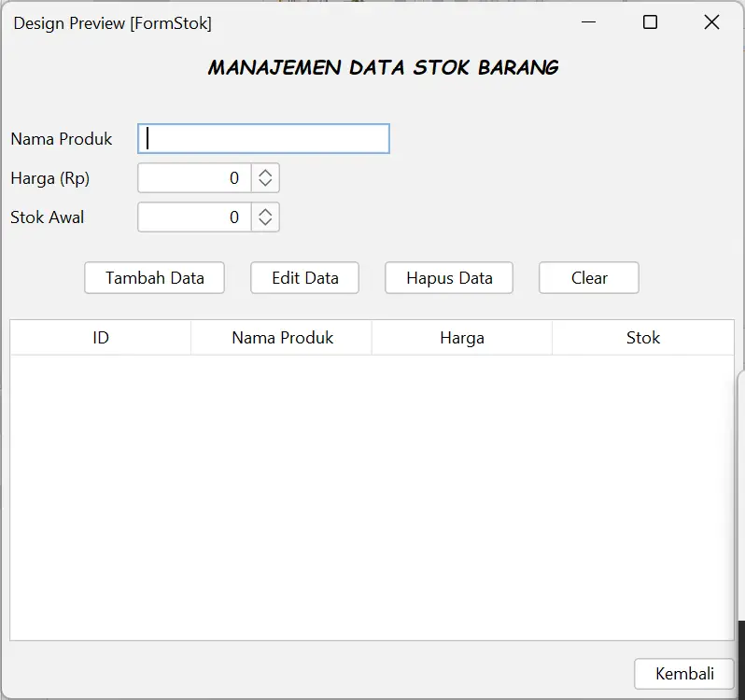Close the Design Preview window
This screenshot has width=745, height=700.
[711, 22]
